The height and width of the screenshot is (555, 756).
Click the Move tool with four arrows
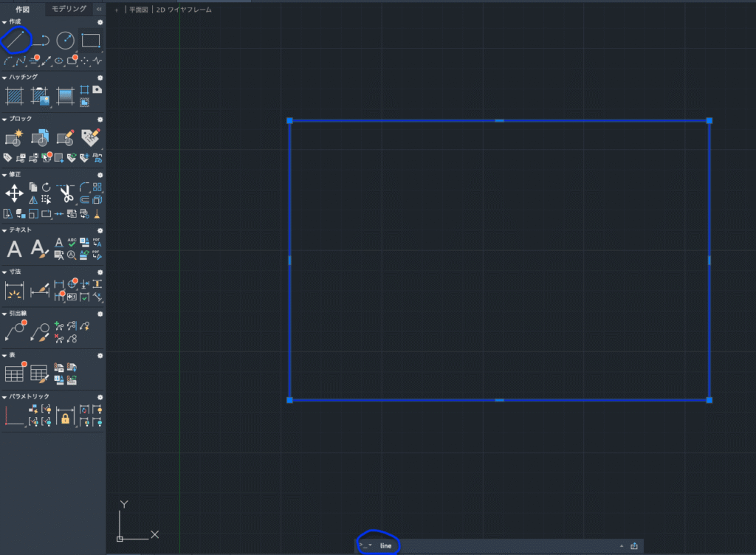pyautogui.click(x=14, y=193)
